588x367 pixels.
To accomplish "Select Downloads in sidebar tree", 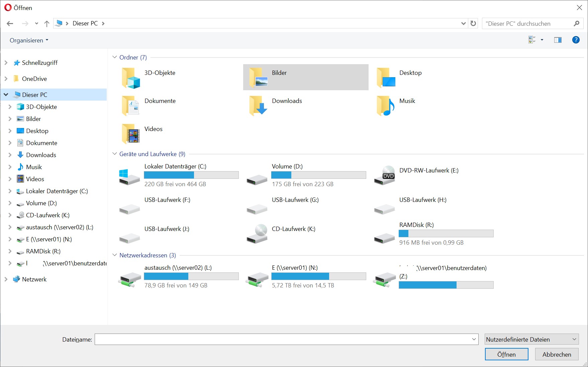I will click(x=41, y=155).
